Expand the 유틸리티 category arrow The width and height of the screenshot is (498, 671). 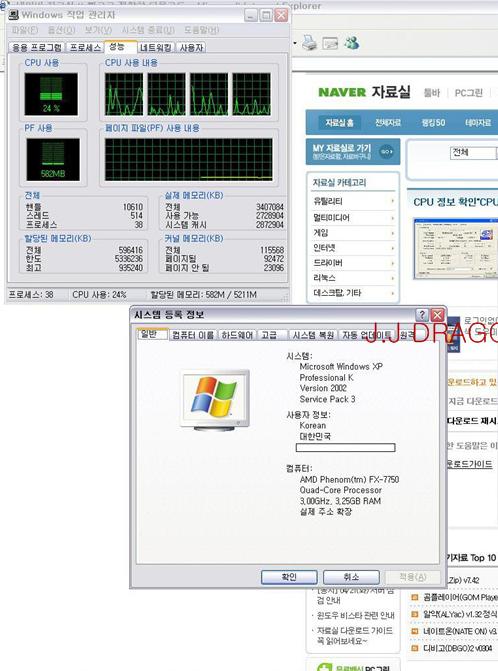point(392,201)
